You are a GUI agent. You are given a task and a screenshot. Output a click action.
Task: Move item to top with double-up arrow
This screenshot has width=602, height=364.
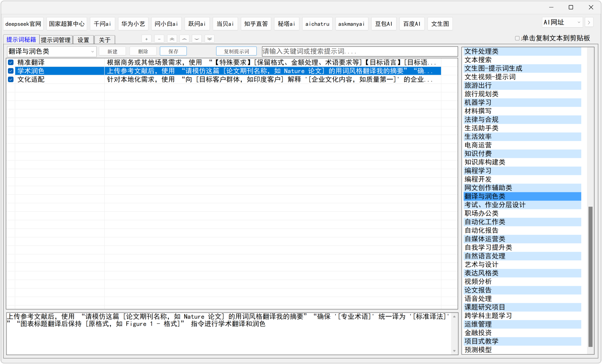[x=172, y=39]
